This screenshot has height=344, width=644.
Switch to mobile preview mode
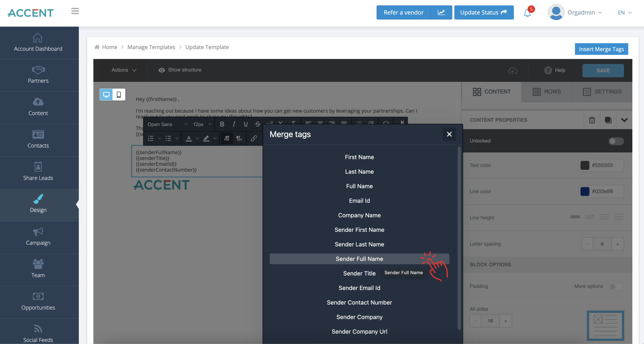pyautogui.click(x=119, y=95)
